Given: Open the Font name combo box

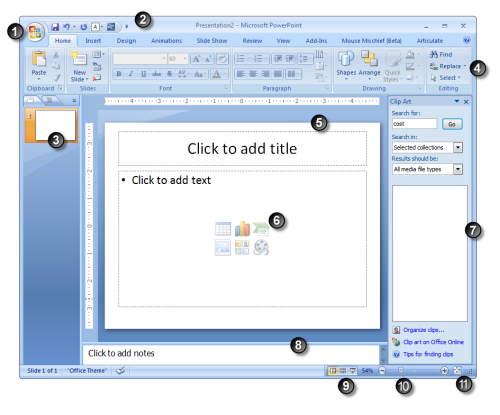Looking at the screenshot, I should [x=140, y=59].
